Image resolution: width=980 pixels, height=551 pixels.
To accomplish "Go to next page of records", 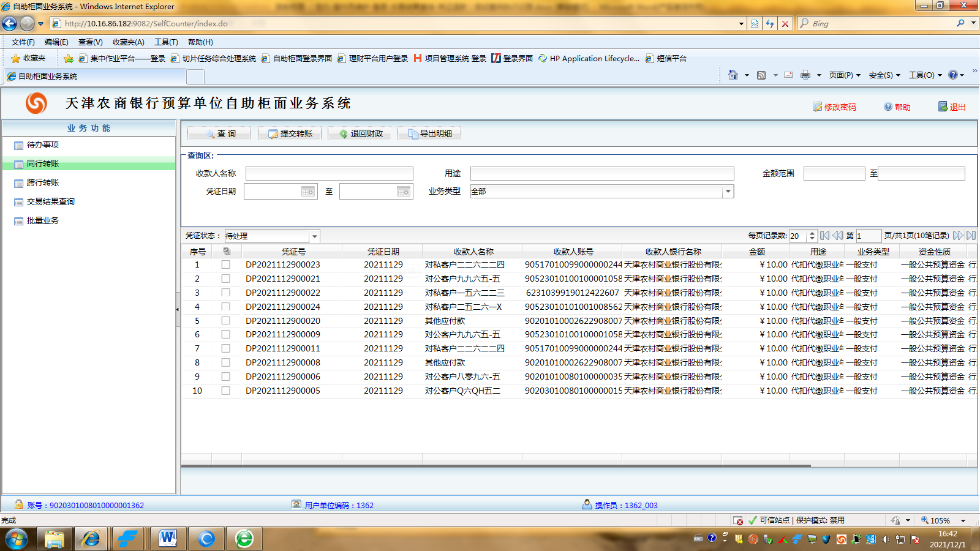I will (x=958, y=236).
